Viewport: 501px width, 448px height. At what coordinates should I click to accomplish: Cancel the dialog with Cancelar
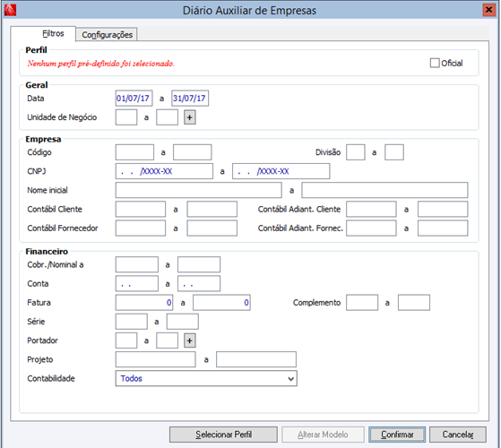(458, 435)
